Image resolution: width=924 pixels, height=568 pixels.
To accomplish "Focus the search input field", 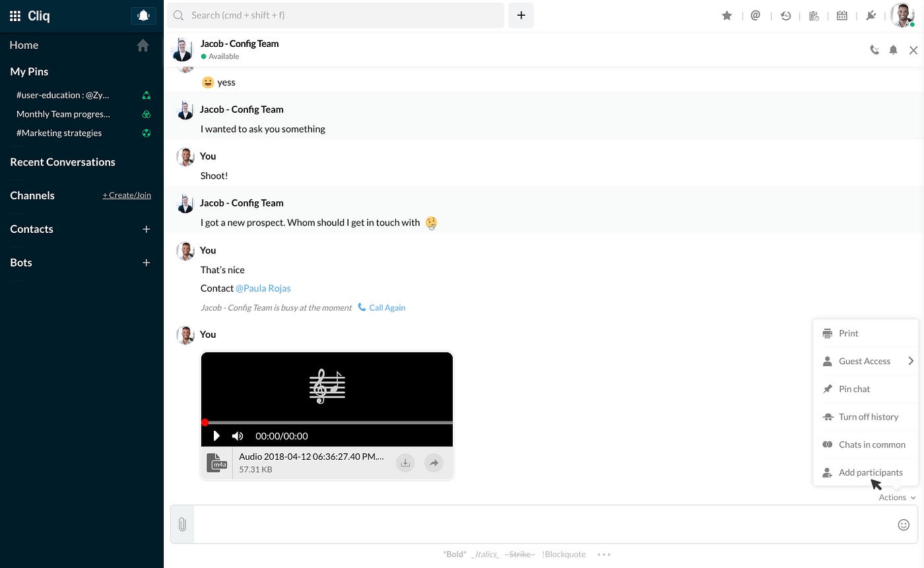I will tap(335, 15).
